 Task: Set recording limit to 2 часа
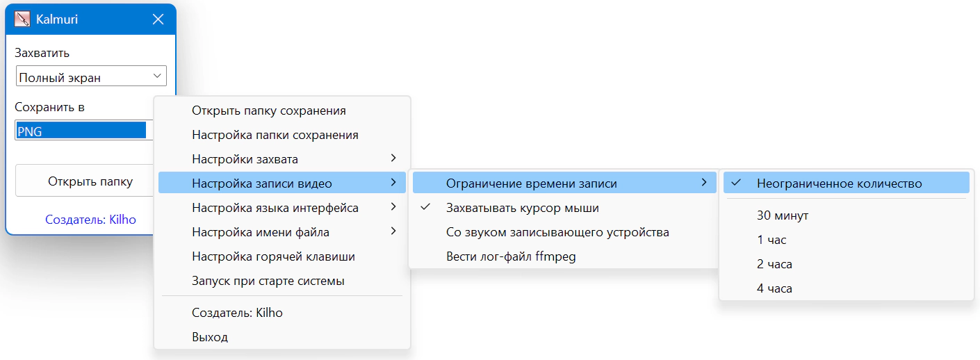click(x=847, y=264)
